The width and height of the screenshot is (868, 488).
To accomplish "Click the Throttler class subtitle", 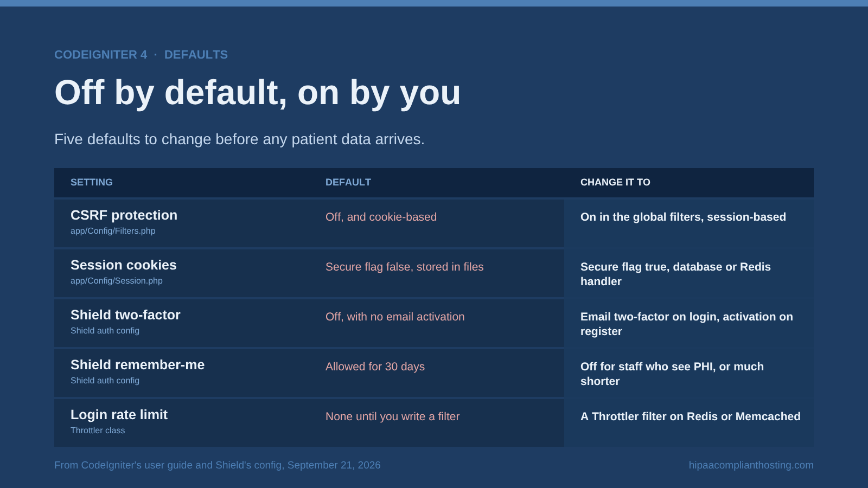I will 98,431.
